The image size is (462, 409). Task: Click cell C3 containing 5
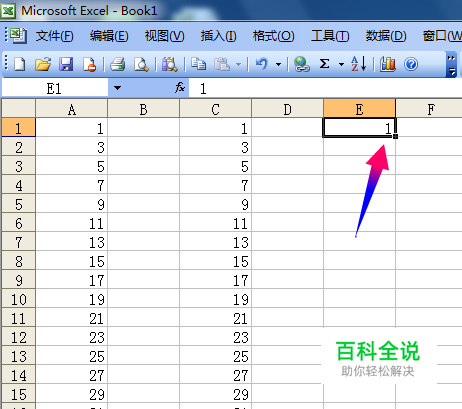(x=216, y=165)
